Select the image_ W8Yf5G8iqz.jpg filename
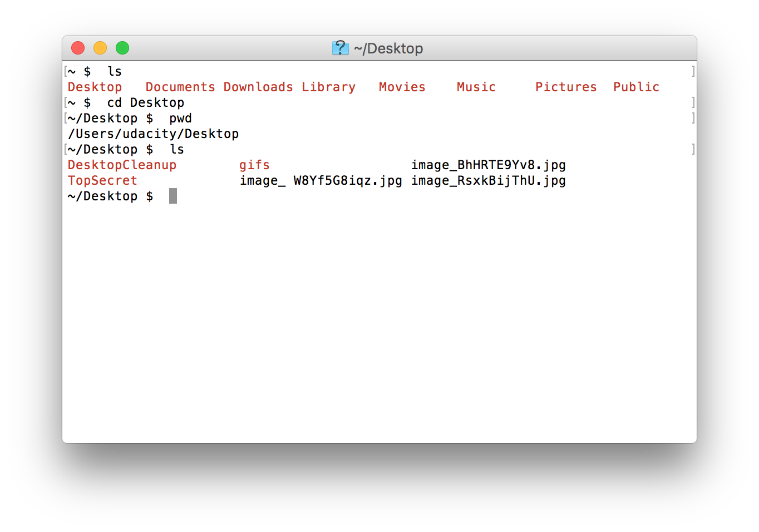 pyautogui.click(x=321, y=180)
